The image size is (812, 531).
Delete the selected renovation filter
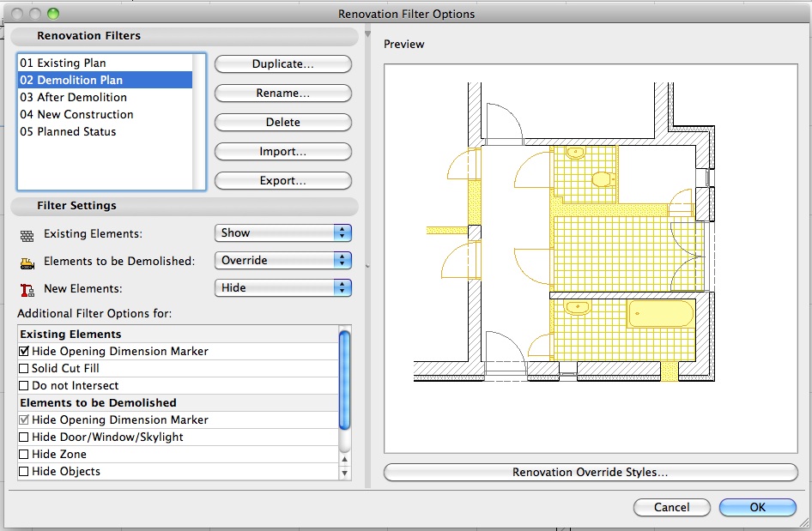282,122
